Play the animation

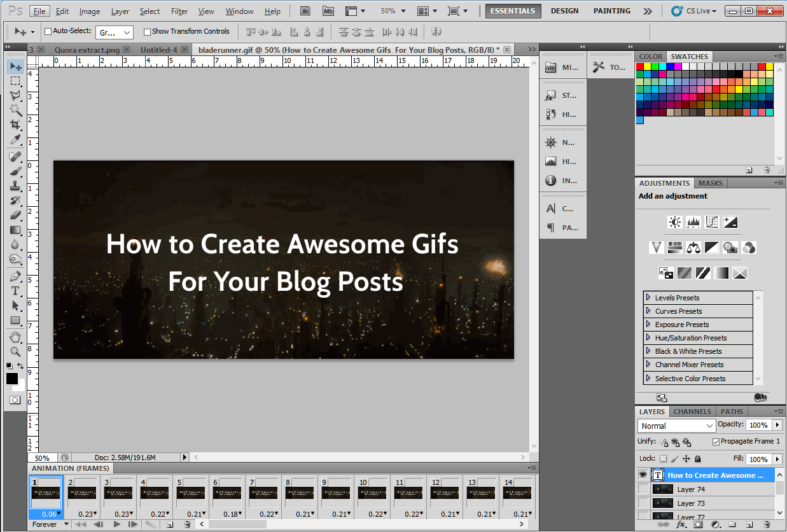pos(116,524)
